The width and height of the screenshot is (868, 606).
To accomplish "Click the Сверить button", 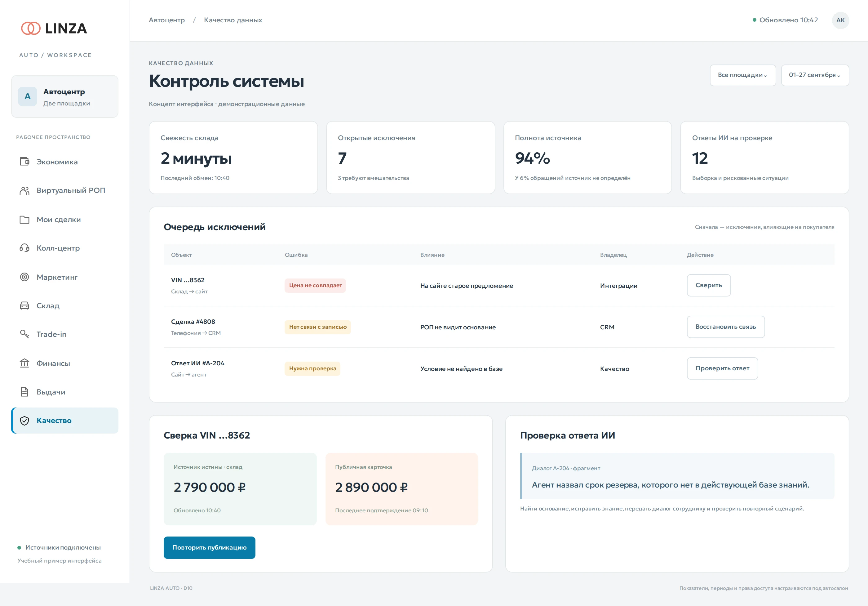I will tap(708, 285).
